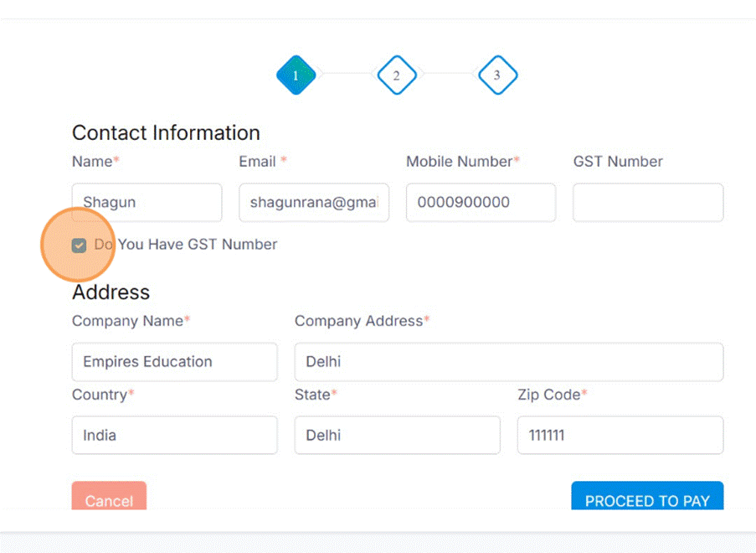Click the Zip Code field with 111111
This screenshot has width=756, height=553.
pyautogui.click(x=620, y=436)
